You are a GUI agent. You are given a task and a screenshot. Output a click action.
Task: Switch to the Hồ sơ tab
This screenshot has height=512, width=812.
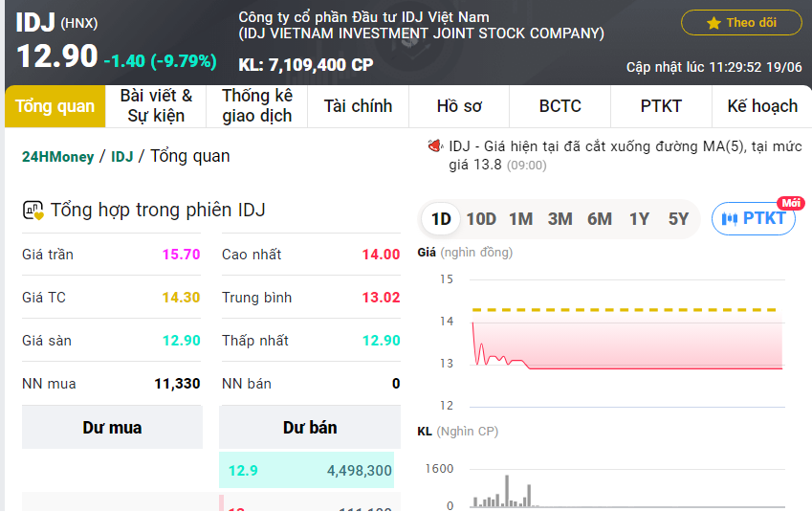(x=459, y=106)
